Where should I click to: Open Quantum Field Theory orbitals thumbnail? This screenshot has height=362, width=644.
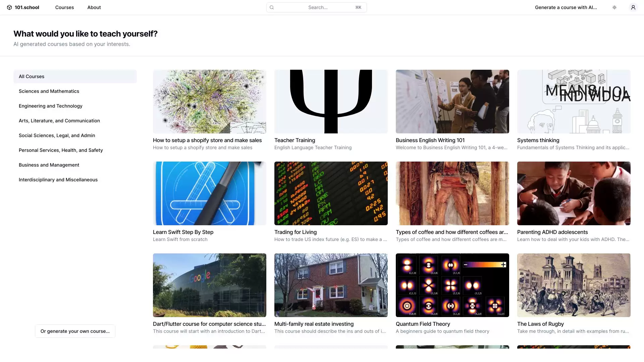point(452,285)
